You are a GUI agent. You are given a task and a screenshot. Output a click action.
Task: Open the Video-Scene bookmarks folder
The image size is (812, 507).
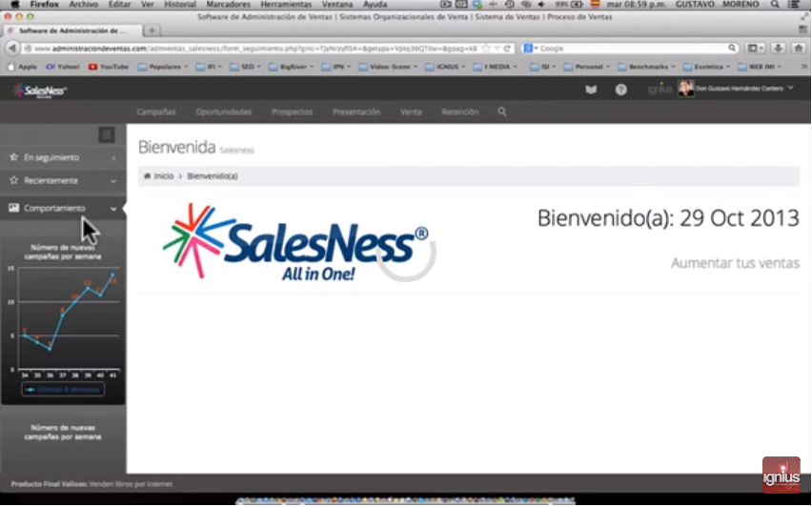coord(388,67)
